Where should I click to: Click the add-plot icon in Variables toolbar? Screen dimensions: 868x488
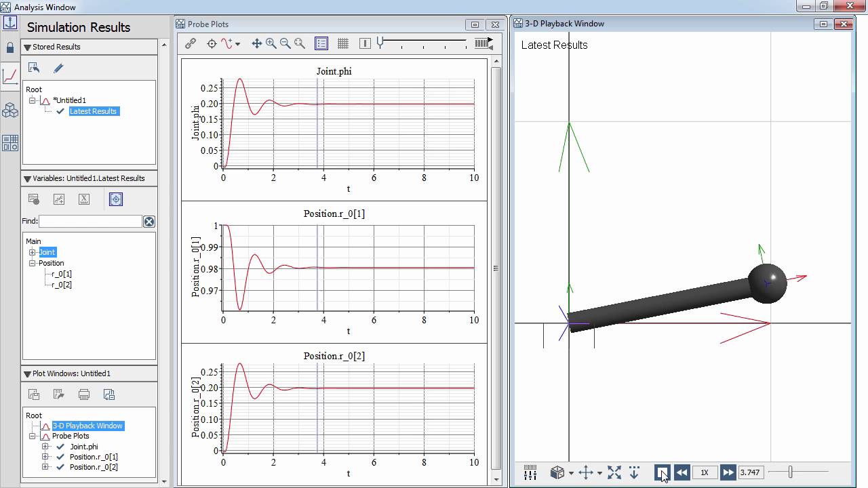click(59, 199)
